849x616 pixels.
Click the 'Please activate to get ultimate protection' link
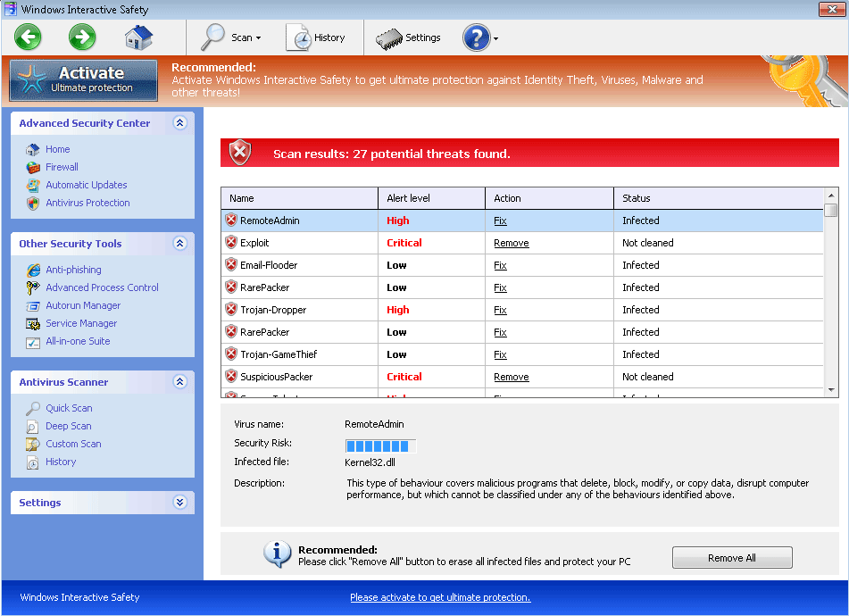440,597
